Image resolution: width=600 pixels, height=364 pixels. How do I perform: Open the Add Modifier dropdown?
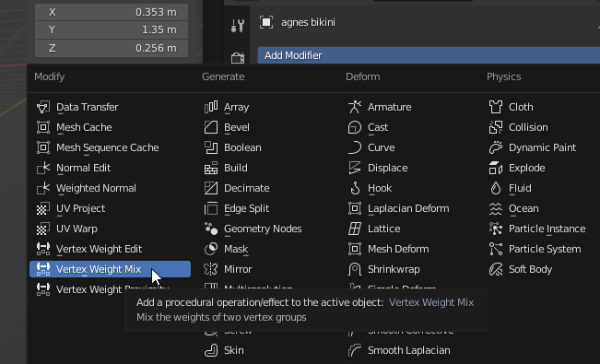click(429, 55)
